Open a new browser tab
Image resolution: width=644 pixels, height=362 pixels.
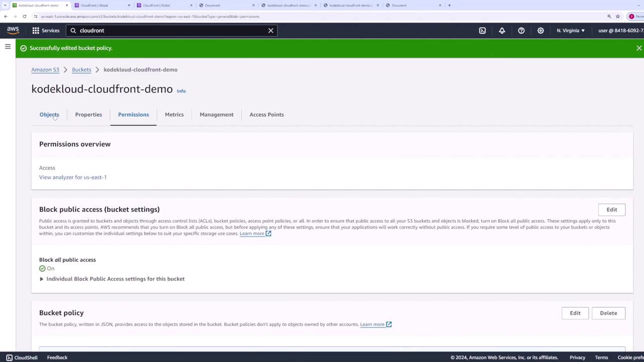tap(449, 5)
